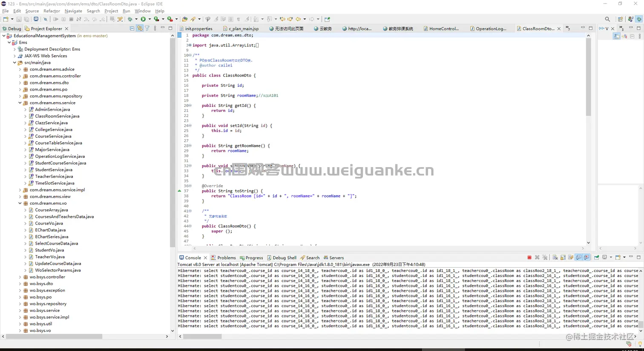Switch to the Problems tab
The height and width of the screenshot is (351, 644).
pyautogui.click(x=223, y=258)
